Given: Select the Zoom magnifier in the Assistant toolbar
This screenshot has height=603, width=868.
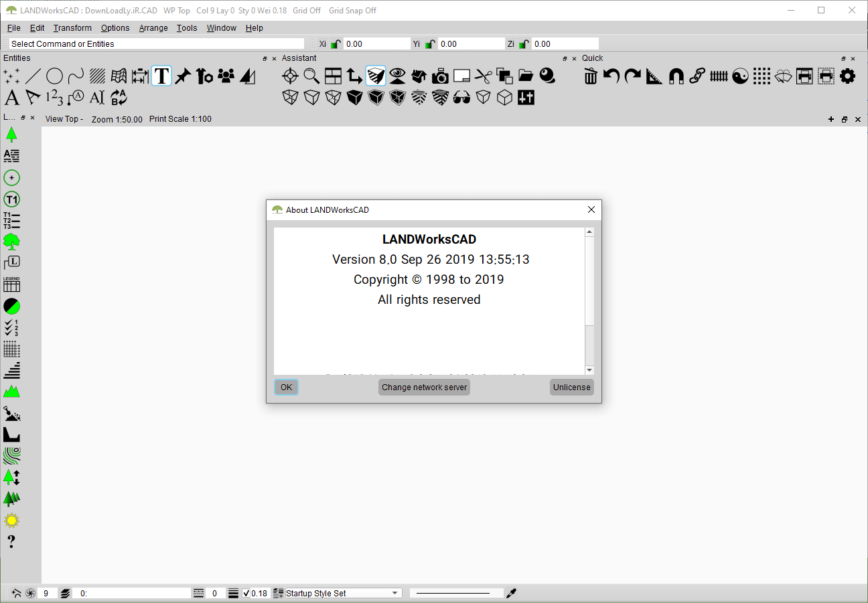Looking at the screenshot, I should [311, 76].
